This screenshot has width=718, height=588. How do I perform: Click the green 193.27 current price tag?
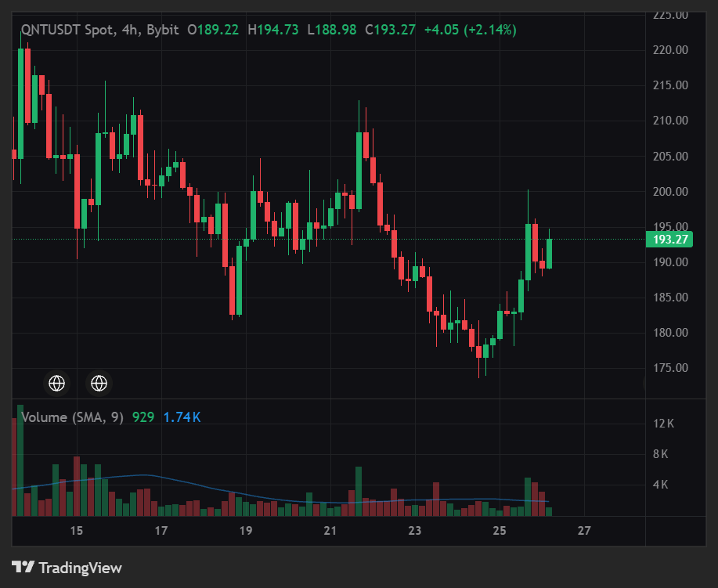669,239
